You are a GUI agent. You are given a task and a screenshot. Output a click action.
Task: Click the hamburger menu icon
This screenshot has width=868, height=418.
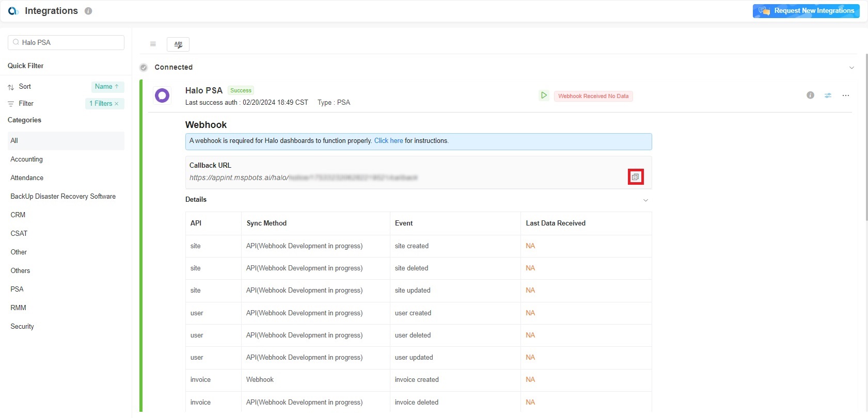tap(153, 44)
